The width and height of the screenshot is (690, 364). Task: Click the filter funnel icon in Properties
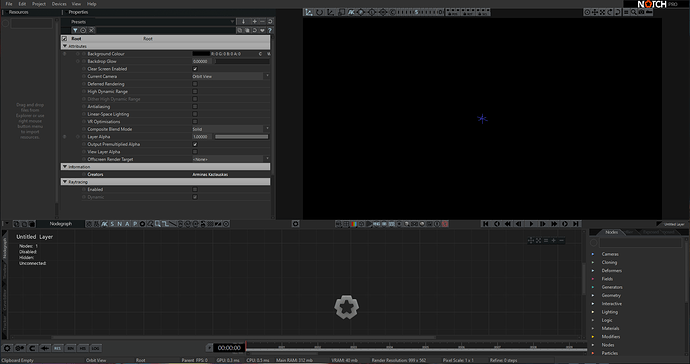pos(75,30)
